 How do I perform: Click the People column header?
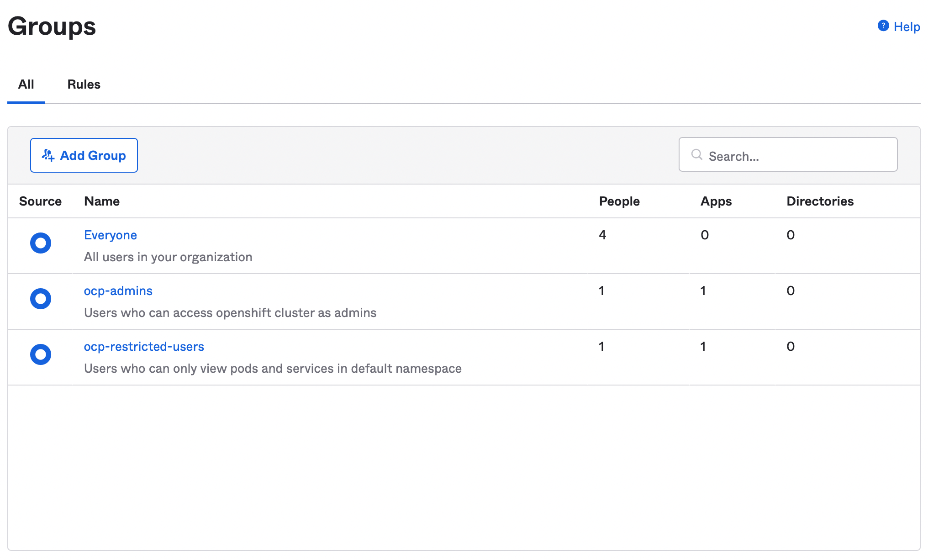point(619,201)
